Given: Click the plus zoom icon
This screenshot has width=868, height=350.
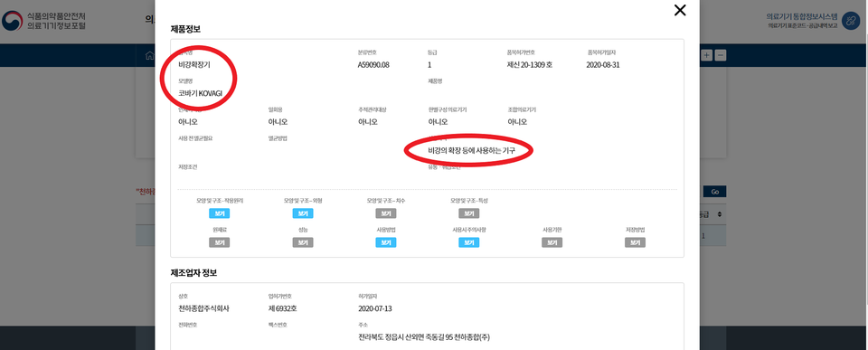Looking at the screenshot, I should 707,55.
